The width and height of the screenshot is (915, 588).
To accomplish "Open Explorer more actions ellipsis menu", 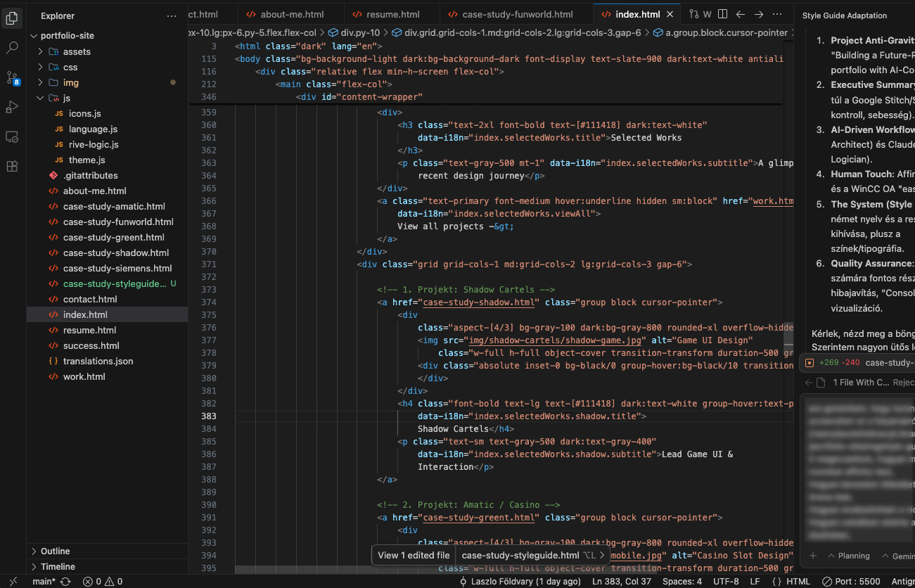I will click(x=172, y=15).
